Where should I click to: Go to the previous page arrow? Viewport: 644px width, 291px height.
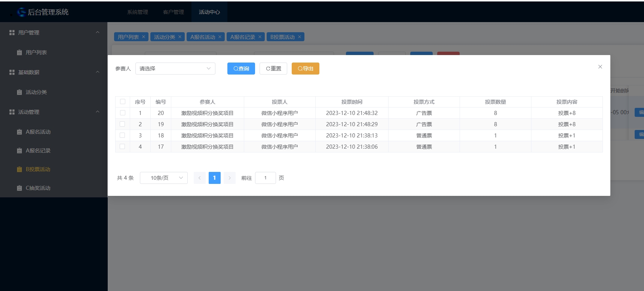200,178
